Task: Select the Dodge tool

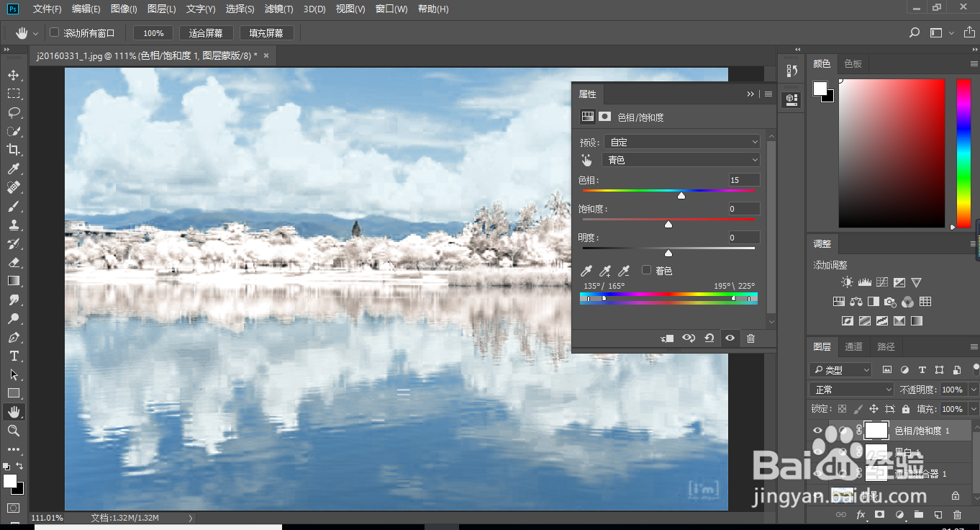Action: (x=14, y=318)
